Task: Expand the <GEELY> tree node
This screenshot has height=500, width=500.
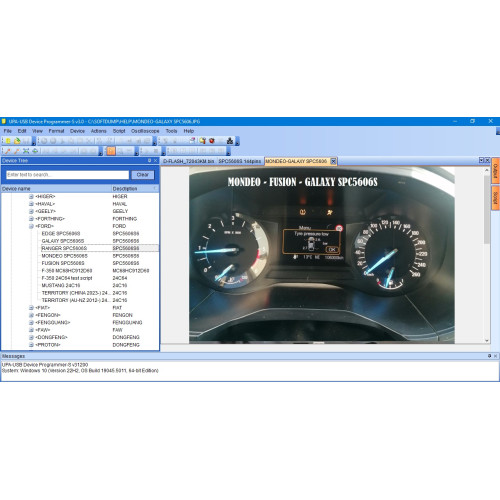Action: pos(31,211)
